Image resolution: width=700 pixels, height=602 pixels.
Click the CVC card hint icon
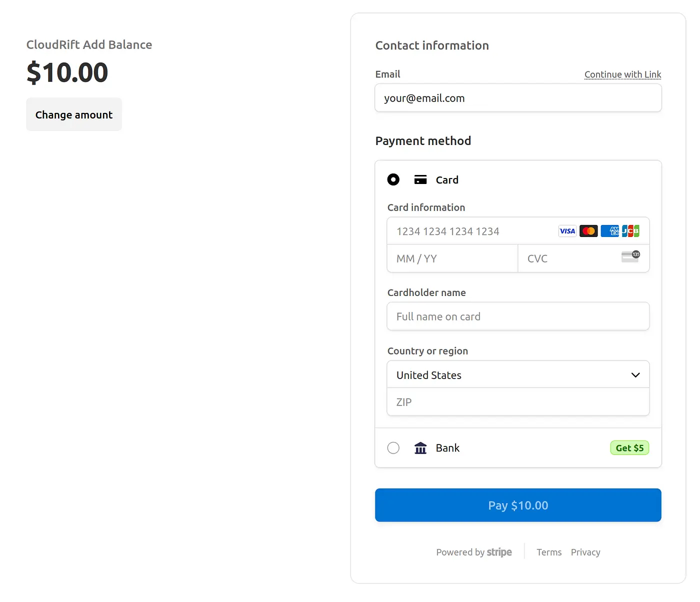point(630,257)
